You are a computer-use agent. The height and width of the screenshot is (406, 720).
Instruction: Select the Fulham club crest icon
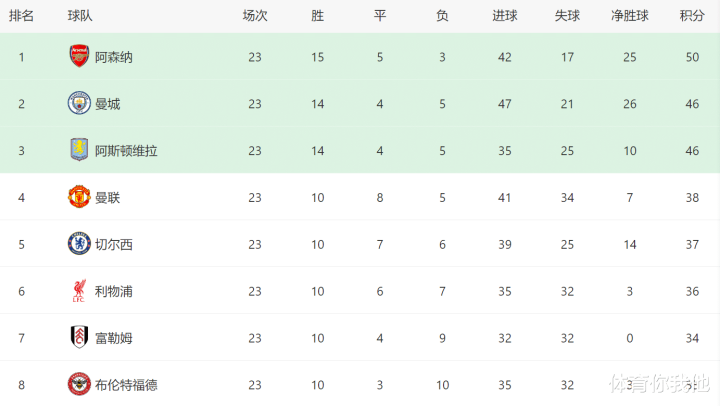pos(79,337)
